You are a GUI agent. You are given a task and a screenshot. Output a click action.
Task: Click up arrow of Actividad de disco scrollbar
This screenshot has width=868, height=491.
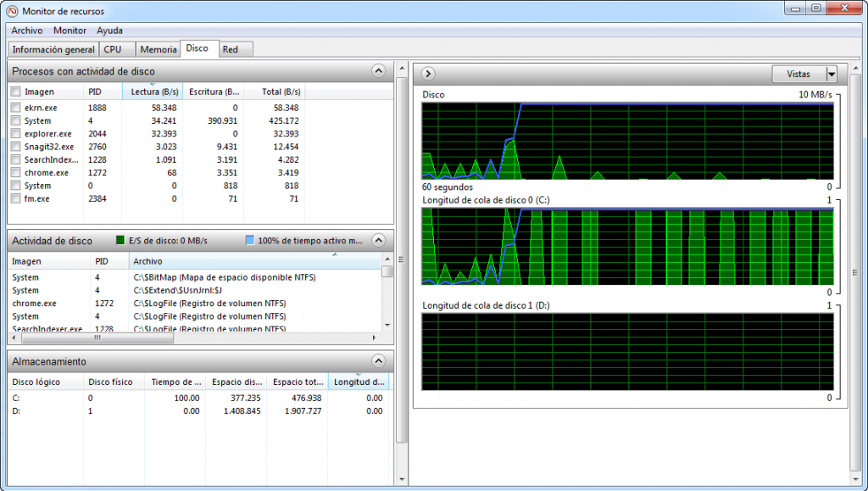pyautogui.click(x=387, y=259)
